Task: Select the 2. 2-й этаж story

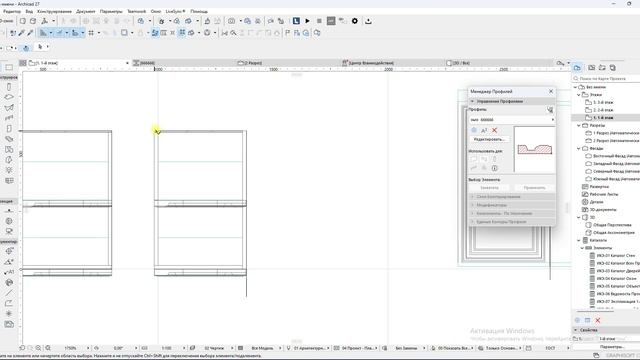Action: [603, 110]
